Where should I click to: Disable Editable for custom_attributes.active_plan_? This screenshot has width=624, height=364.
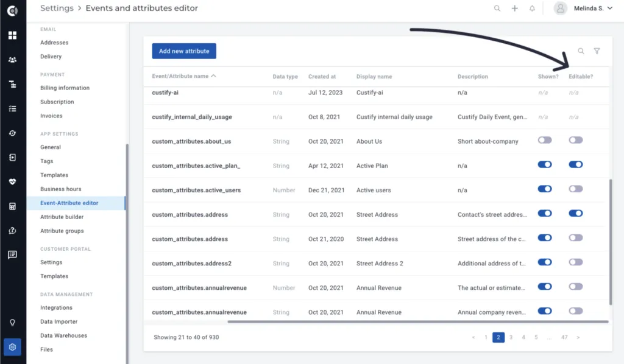575,164
